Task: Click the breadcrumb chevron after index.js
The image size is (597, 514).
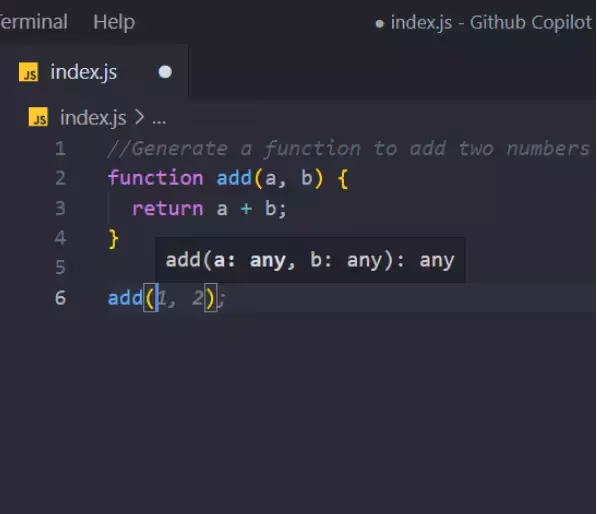Action: 139,117
